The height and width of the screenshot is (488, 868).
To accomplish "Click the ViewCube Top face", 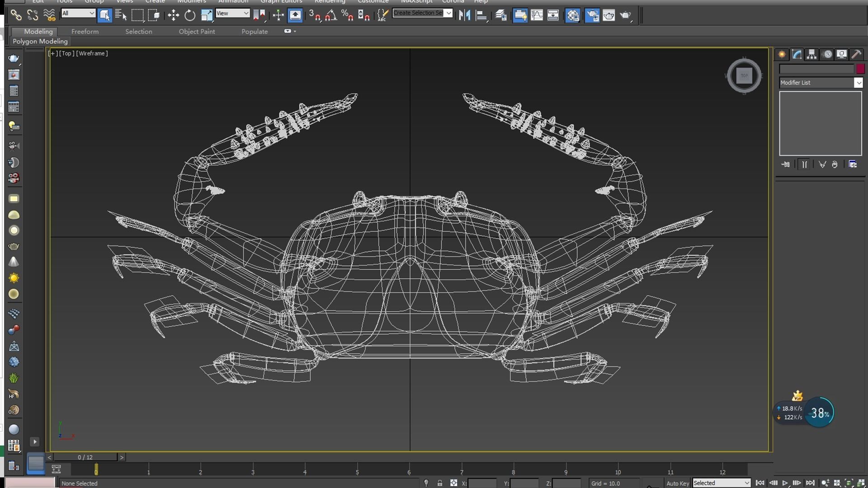I will coord(744,75).
